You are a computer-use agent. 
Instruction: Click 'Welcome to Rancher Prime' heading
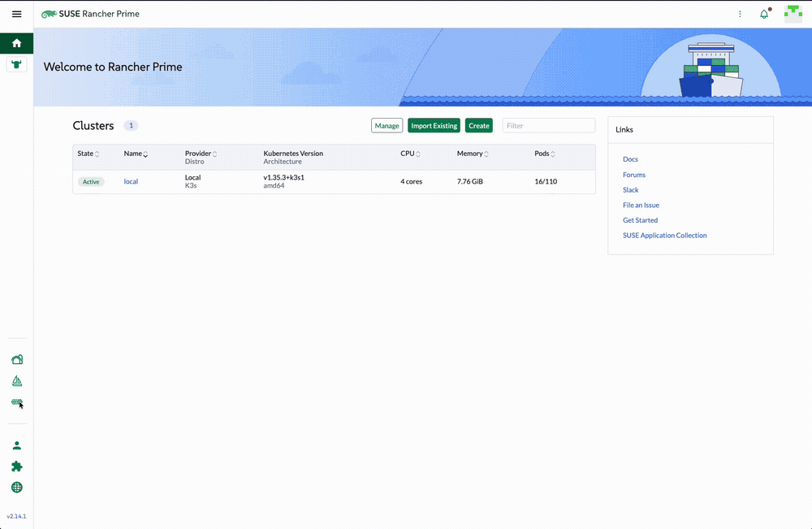(113, 67)
